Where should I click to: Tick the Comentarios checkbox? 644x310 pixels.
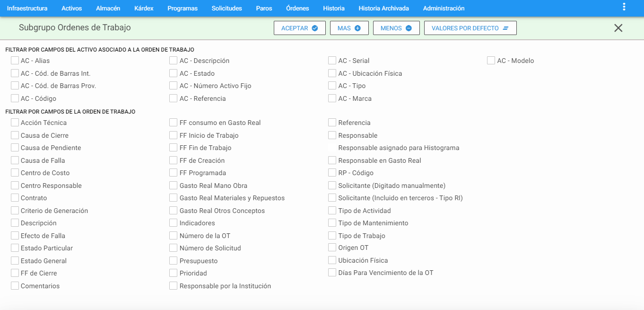[15, 286]
